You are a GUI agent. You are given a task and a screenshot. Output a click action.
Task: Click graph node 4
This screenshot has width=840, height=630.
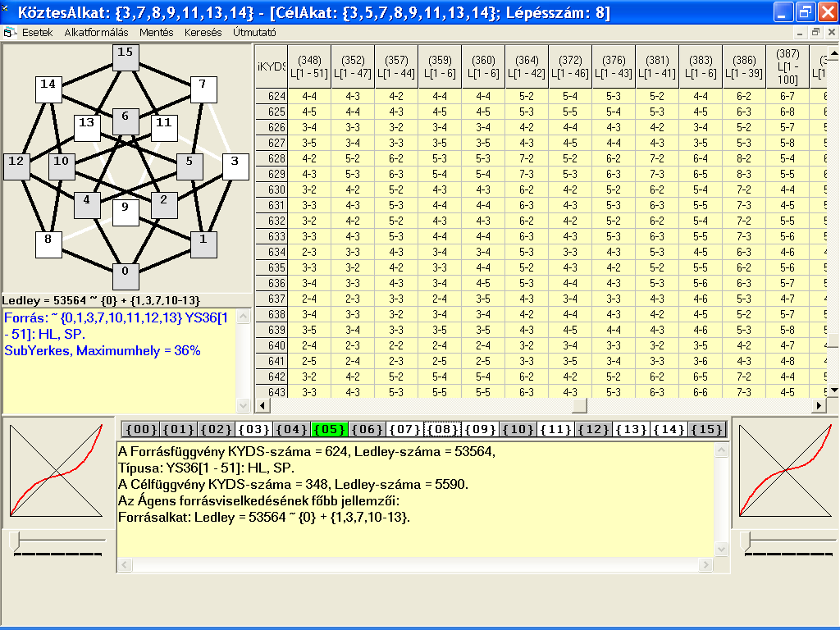point(87,205)
